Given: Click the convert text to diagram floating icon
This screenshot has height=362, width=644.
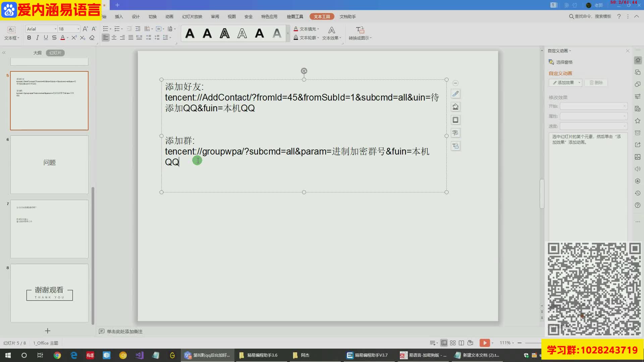Looking at the screenshot, I should (x=455, y=146).
